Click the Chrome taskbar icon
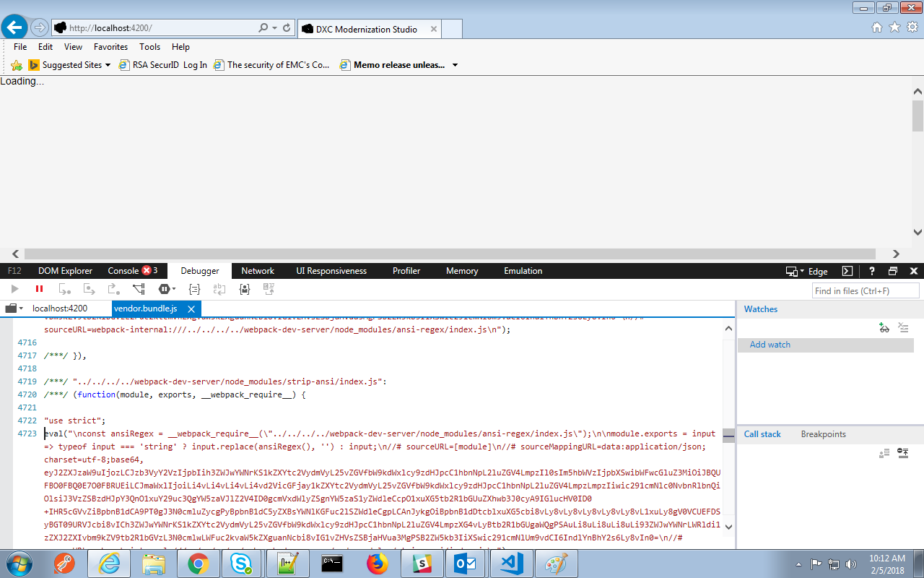 point(199,564)
